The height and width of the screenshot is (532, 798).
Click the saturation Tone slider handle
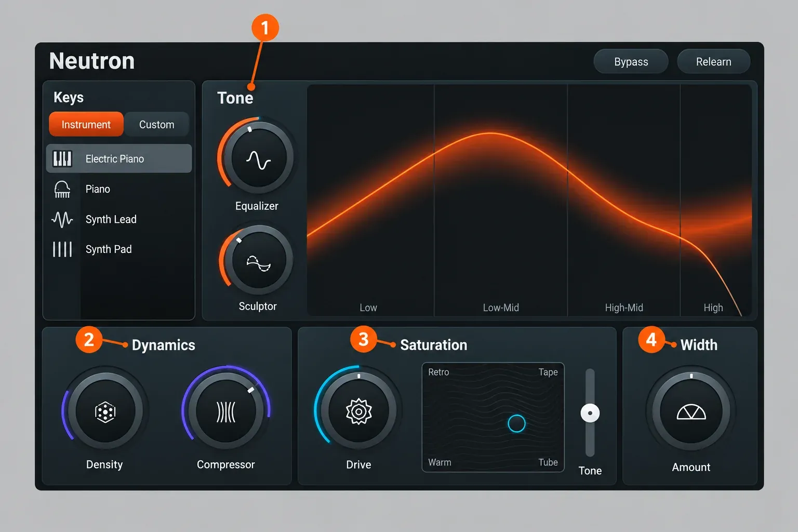tap(590, 413)
